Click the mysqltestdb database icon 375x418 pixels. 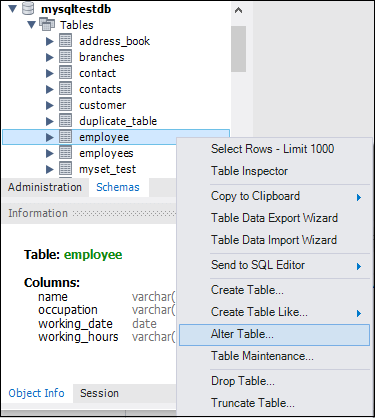tap(28, 9)
